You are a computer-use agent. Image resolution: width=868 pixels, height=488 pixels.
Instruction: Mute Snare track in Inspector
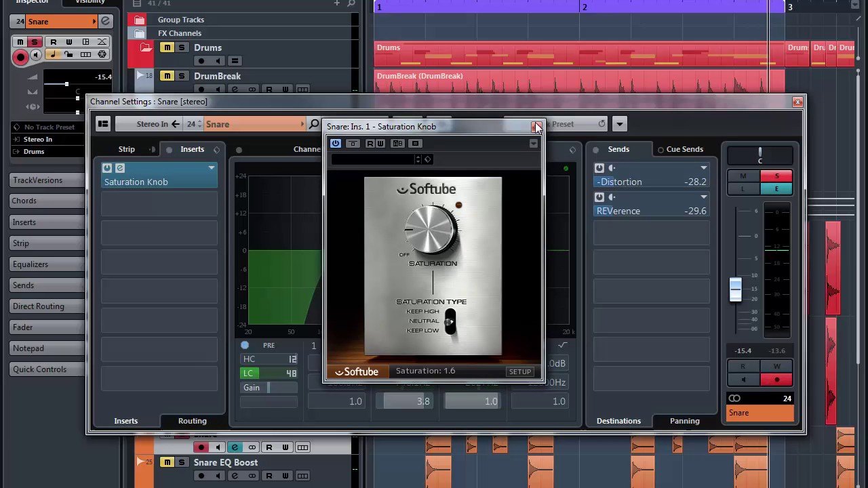click(20, 42)
